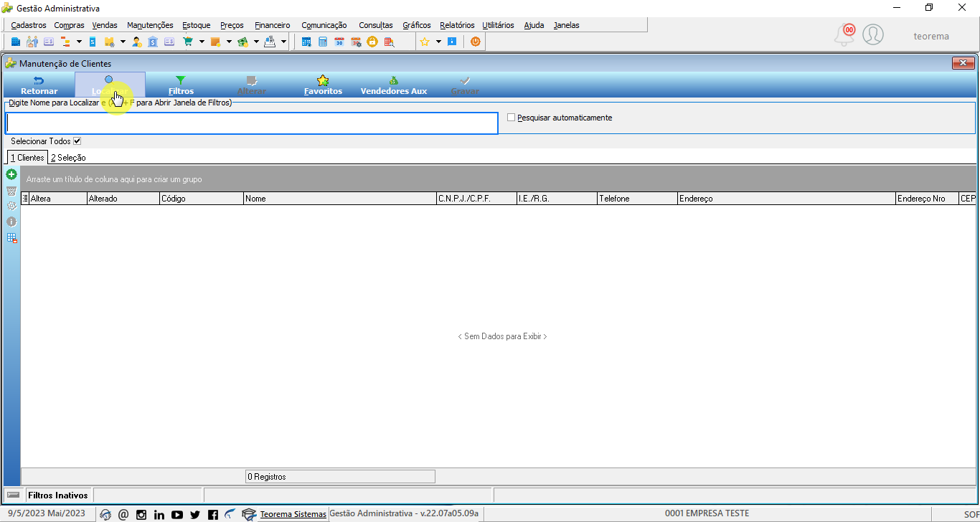980x522 pixels.
Task: Open the shopping cart toolbar icon
Action: (188, 42)
